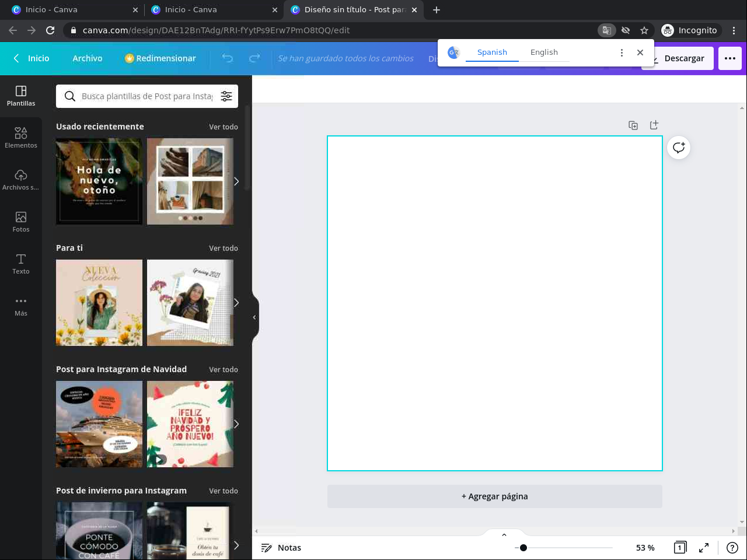Add a new page icon above canvas
Screen dimensions: 747x560
pyautogui.click(x=654, y=125)
